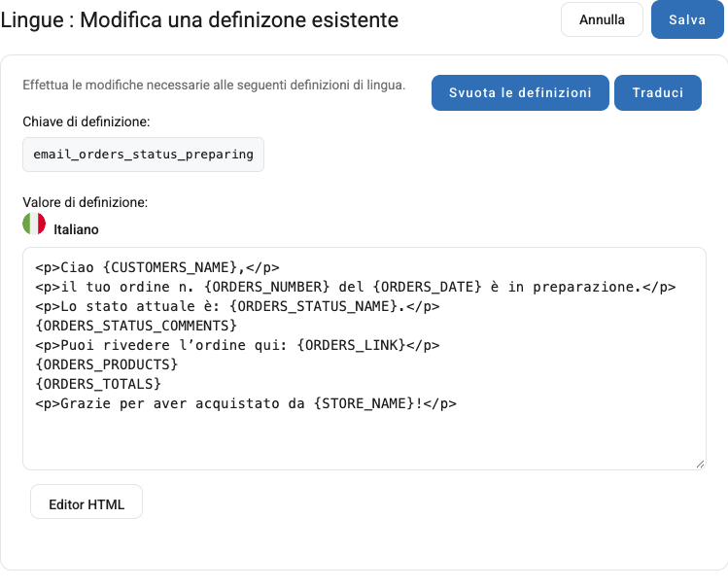Image resolution: width=728 pixels, height=588 pixels.
Task: Click inside the Italiano definition textarea
Action: (x=364, y=359)
